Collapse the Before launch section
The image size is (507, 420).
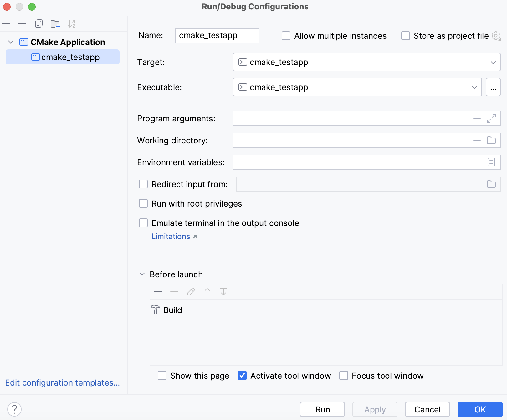[x=142, y=274]
